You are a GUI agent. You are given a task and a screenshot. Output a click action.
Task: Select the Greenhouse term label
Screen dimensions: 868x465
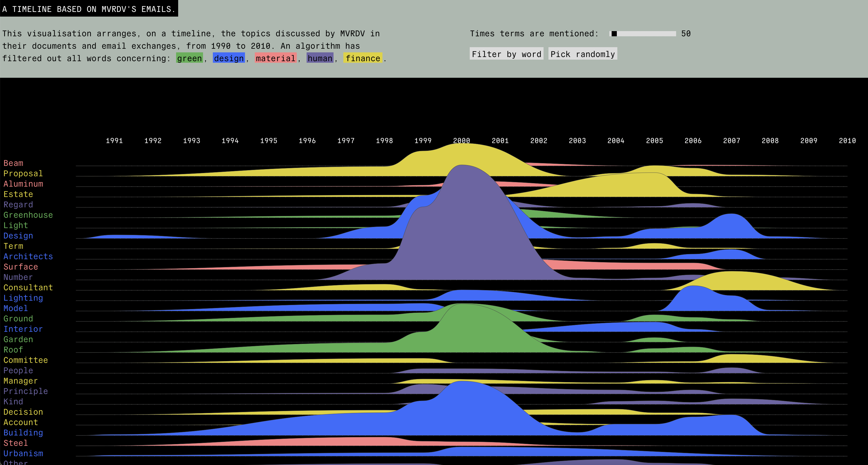pos(28,215)
